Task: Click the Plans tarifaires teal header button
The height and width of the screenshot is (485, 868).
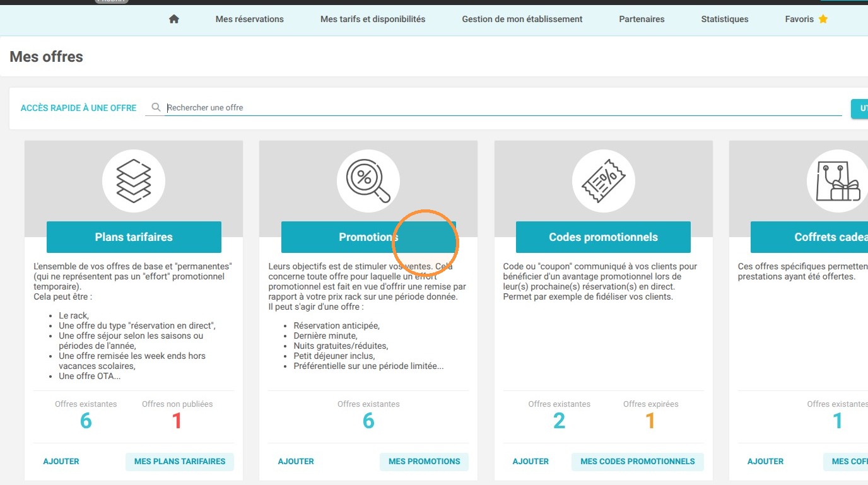Action: pyautogui.click(x=134, y=237)
